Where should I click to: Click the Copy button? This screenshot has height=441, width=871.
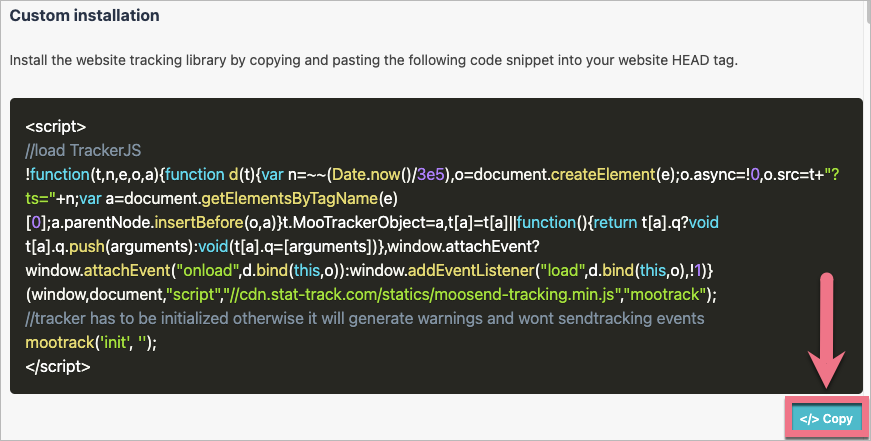coord(828,419)
